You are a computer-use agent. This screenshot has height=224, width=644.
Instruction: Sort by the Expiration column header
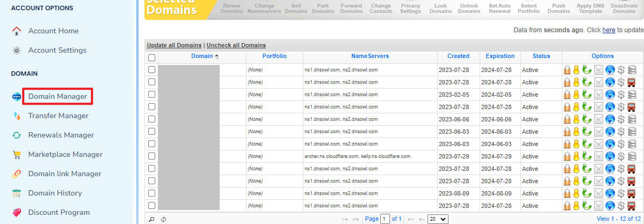click(500, 56)
